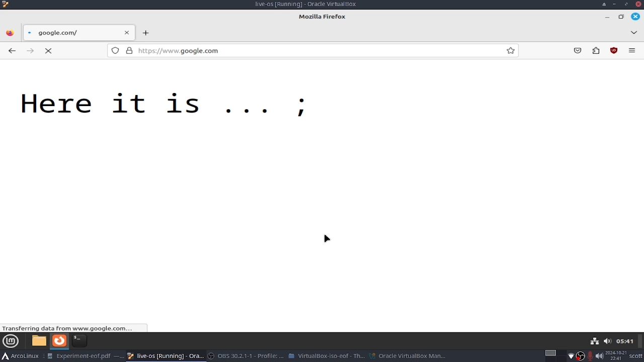Bookmark this page with the star
The image size is (644, 362).
[511, 51]
